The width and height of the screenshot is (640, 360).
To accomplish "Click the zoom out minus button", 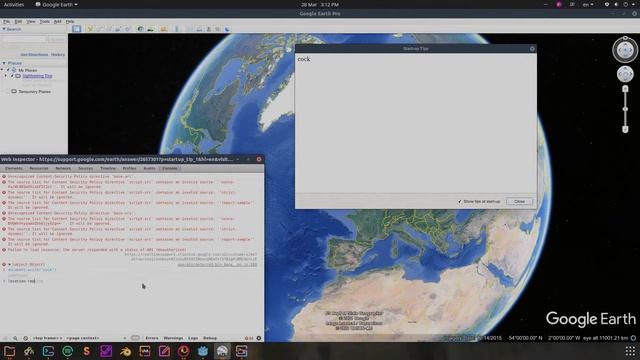I will point(625,129).
